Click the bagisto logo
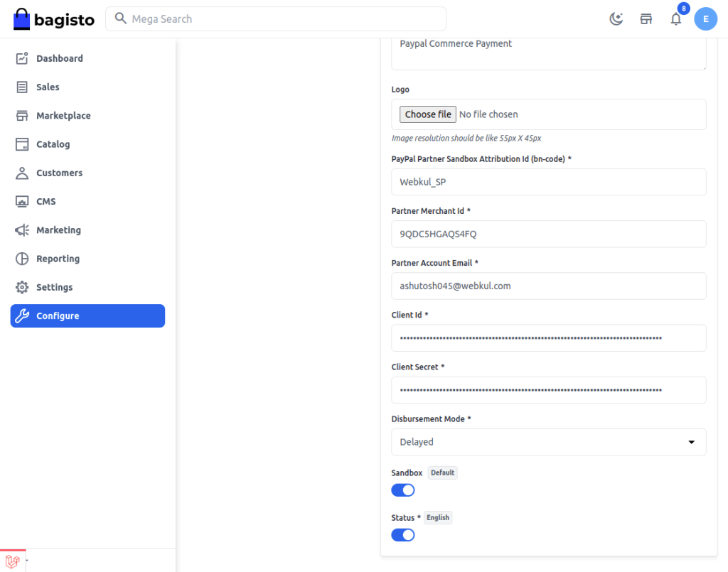Viewport: 728px width, 572px height. click(x=54, y=19)
